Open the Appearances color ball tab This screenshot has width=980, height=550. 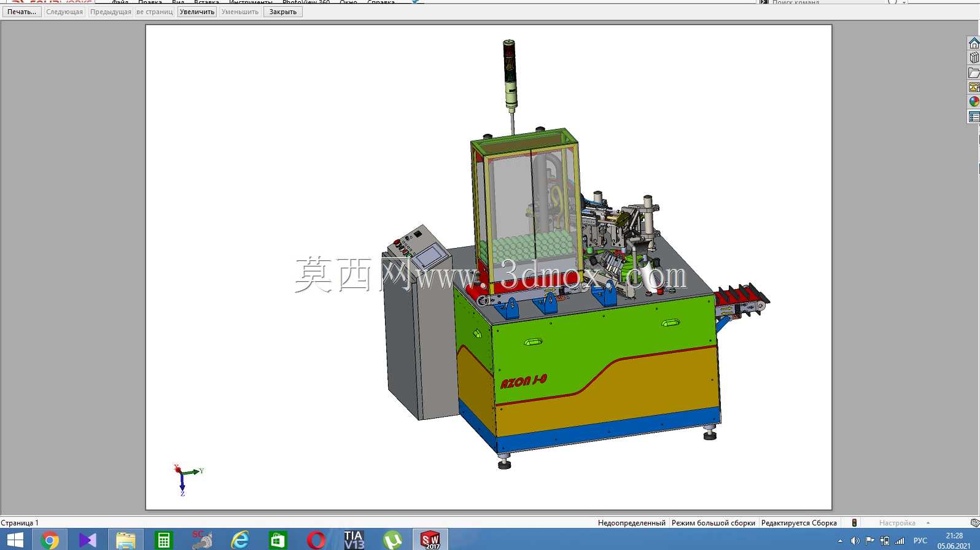click(974, 102)
